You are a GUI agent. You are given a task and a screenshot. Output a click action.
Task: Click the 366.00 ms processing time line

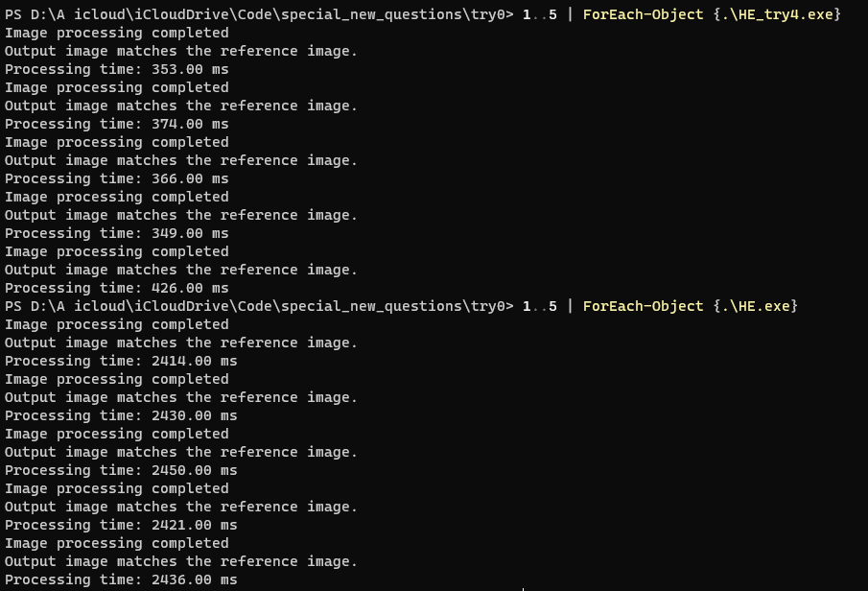click(x=117, y=178)
